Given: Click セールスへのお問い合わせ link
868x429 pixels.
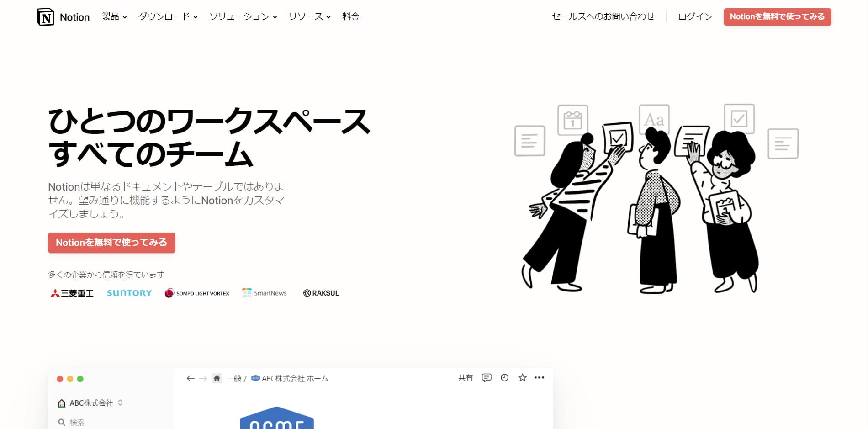Looking at the screenshot, I should pyautogui.click(x=603, y=17).
